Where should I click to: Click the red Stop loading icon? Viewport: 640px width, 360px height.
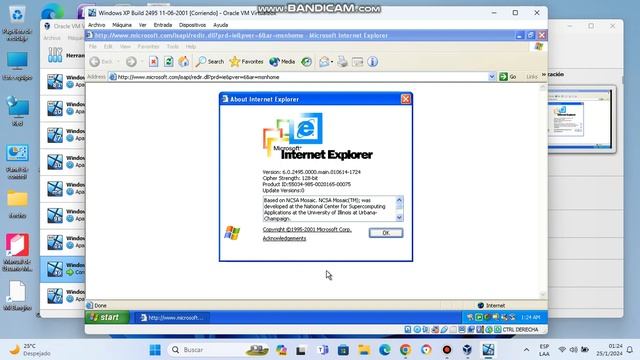click(153, 62)
